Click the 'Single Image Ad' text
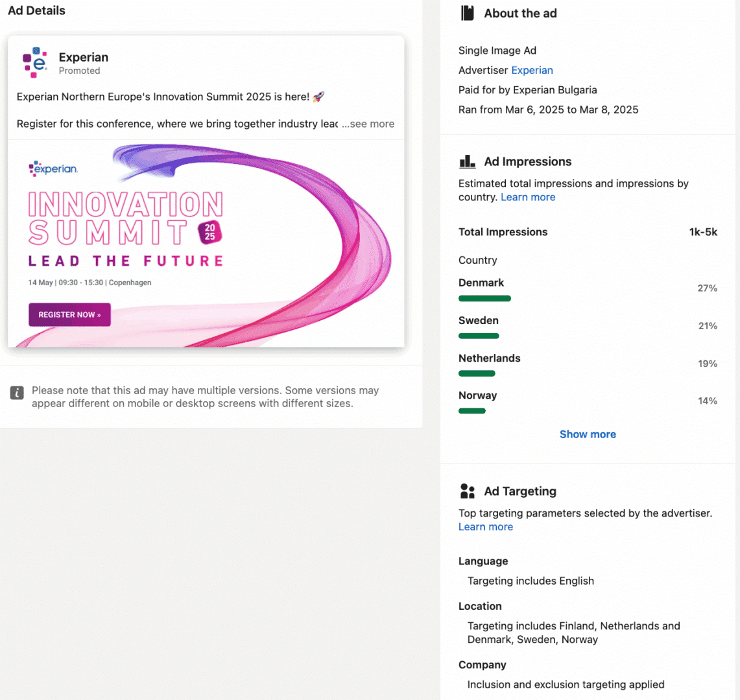Viewport: 740px width, 700px height. [x=497, y=51]
